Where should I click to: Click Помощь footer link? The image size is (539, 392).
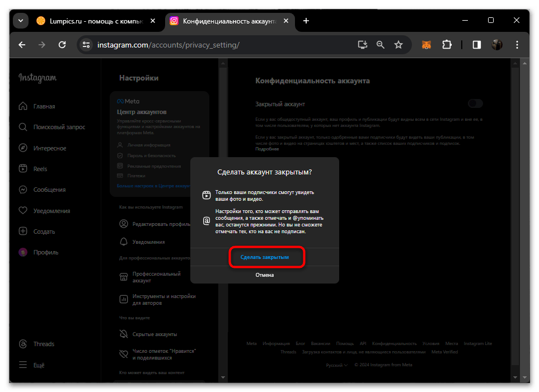(x=345, y=343)
